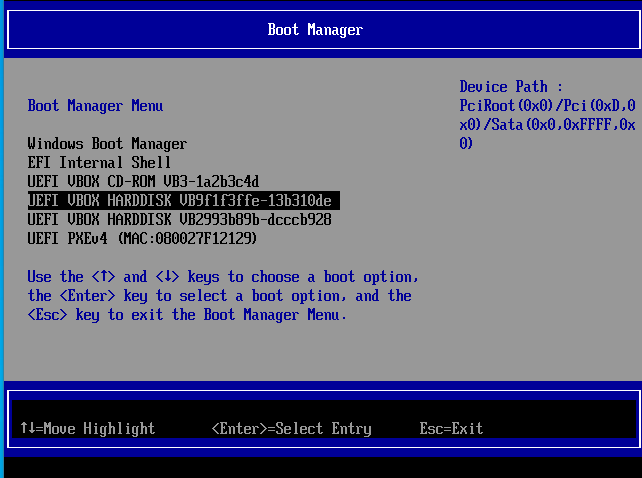Click the instructions text about choosing a boot option
The image size is (642, 478).
coord(223,296)
